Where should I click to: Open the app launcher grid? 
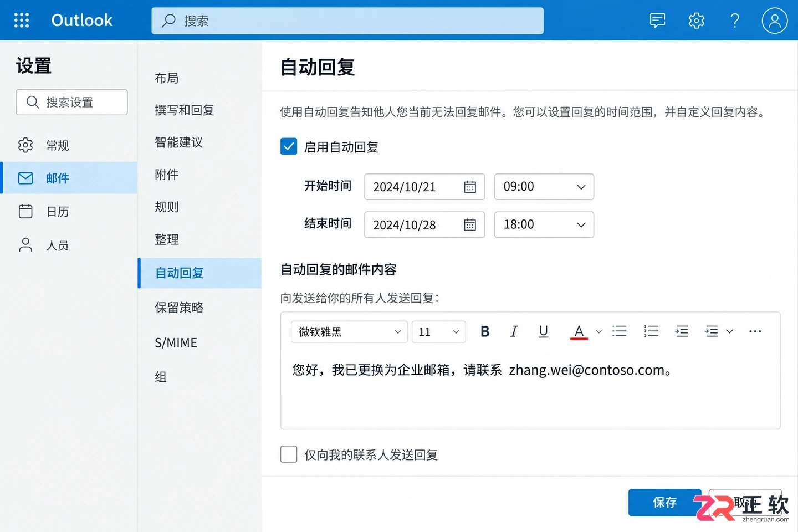22,21
